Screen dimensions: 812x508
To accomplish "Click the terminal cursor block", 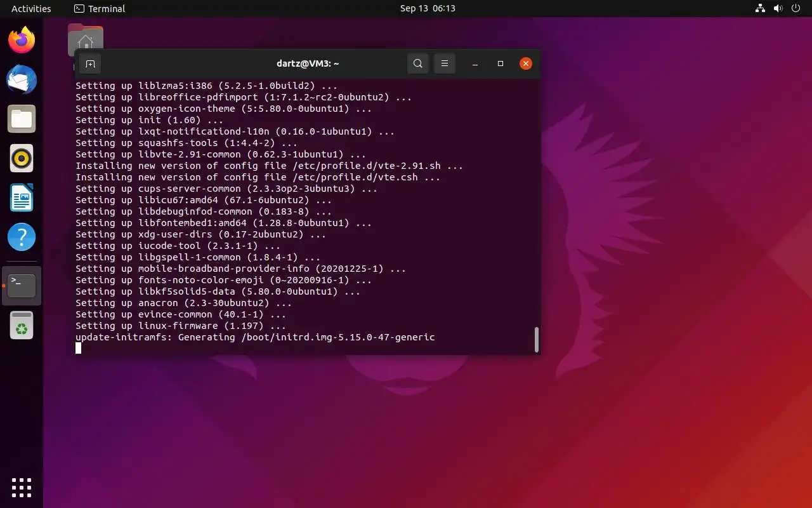I will pos(79,348).
